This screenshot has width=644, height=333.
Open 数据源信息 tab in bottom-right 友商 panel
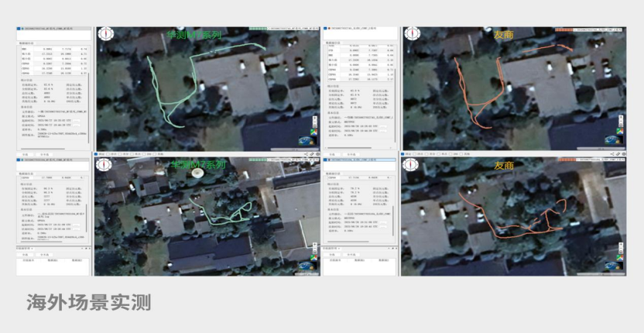point(333,173)
